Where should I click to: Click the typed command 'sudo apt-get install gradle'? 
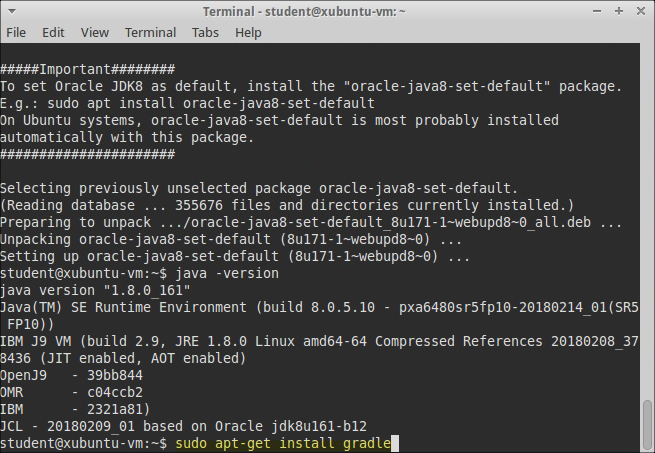point(283,443)
